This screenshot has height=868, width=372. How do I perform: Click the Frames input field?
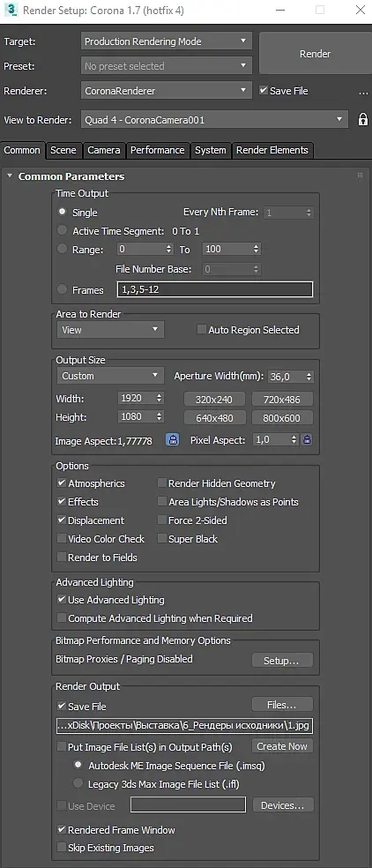point(215,289)
